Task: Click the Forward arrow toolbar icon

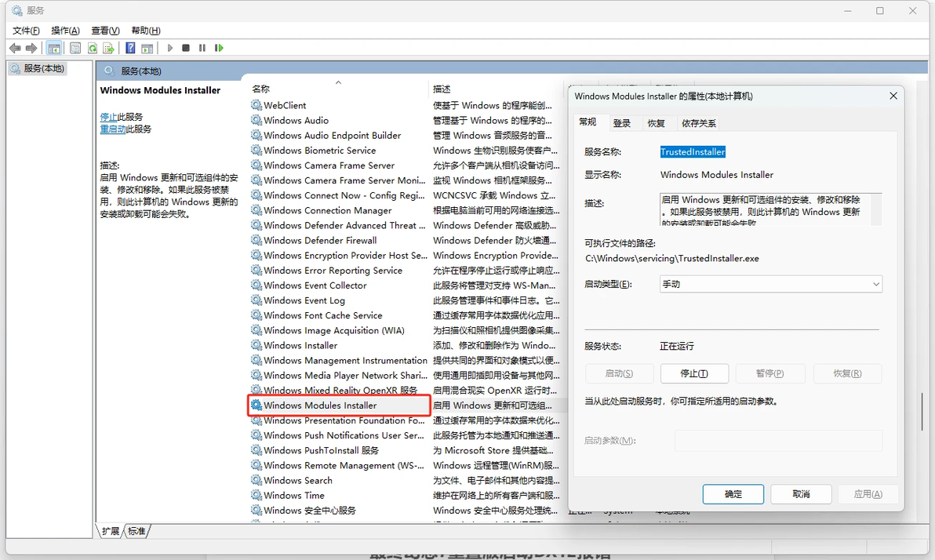Action: coord(31,48)
